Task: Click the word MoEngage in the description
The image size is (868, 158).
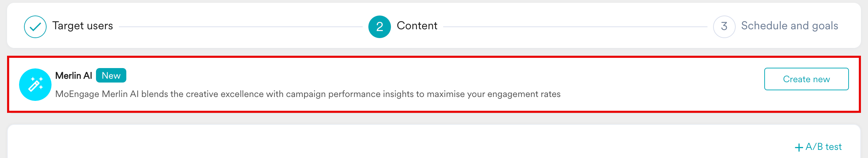Action: pyautogui.click(x=77, y=94)
